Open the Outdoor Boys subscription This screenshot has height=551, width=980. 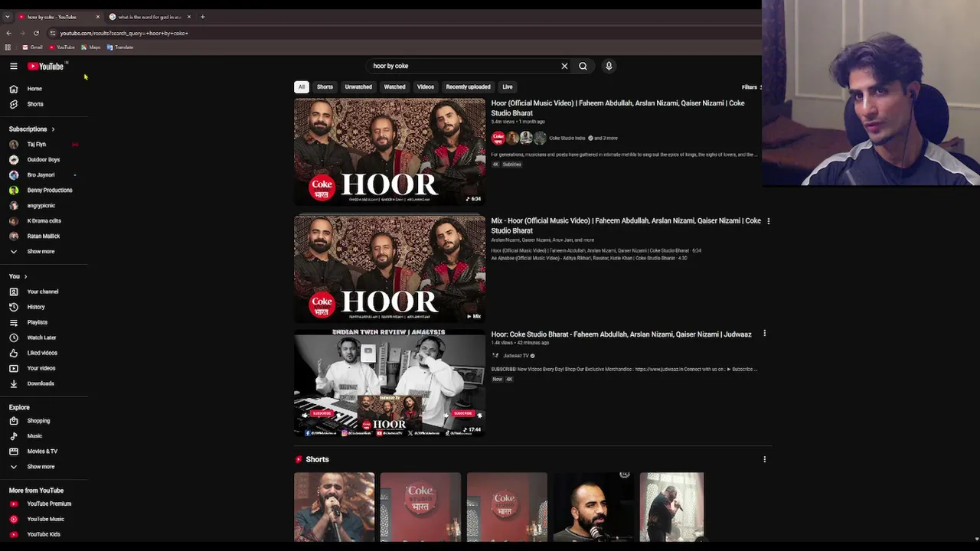click(x=44, y=159)
